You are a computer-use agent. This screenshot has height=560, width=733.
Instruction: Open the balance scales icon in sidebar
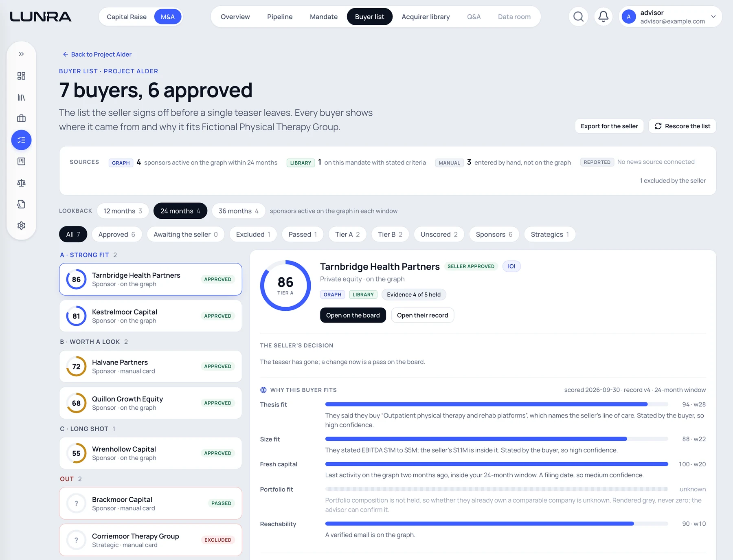coord(21,183)
